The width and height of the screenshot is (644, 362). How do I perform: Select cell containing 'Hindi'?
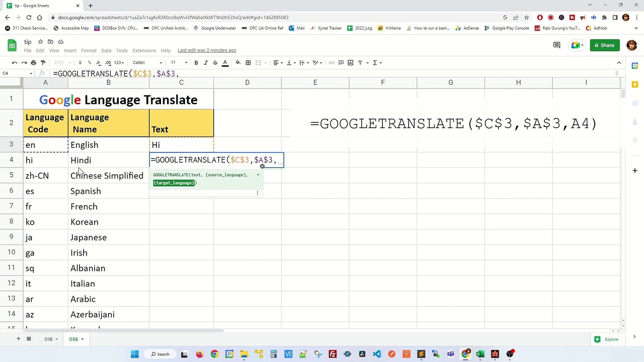(109, 160)
